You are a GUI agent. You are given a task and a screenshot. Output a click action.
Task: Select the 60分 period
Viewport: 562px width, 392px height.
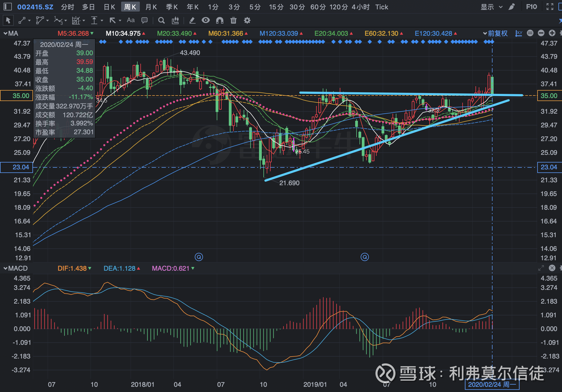tap(318, 7)
